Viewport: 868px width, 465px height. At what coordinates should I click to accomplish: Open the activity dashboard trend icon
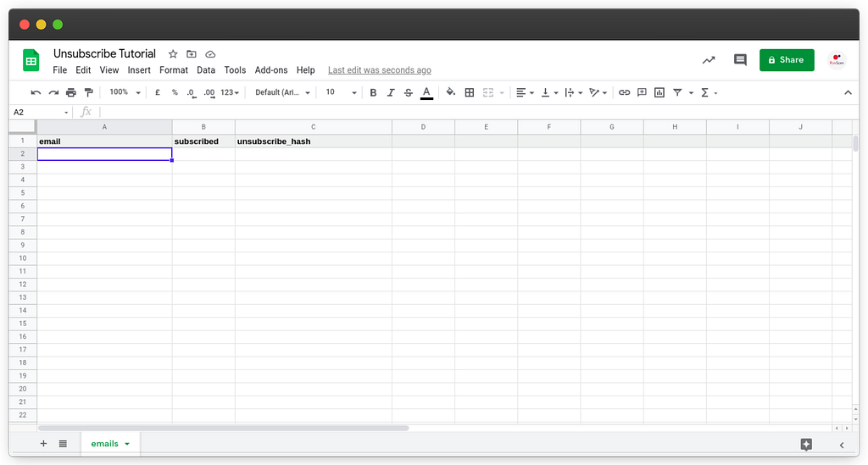pyautogui.click(x=709, y=60)
